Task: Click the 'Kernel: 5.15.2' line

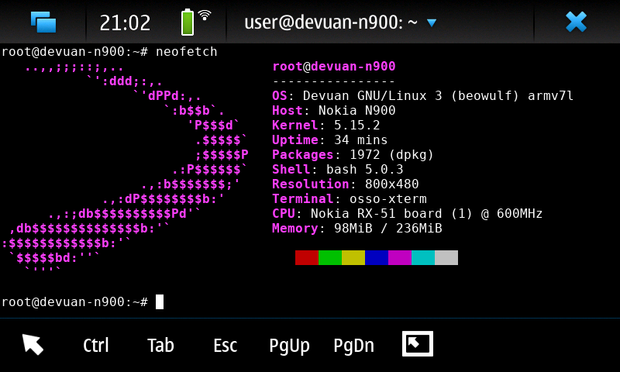Action: pos(326,125)
